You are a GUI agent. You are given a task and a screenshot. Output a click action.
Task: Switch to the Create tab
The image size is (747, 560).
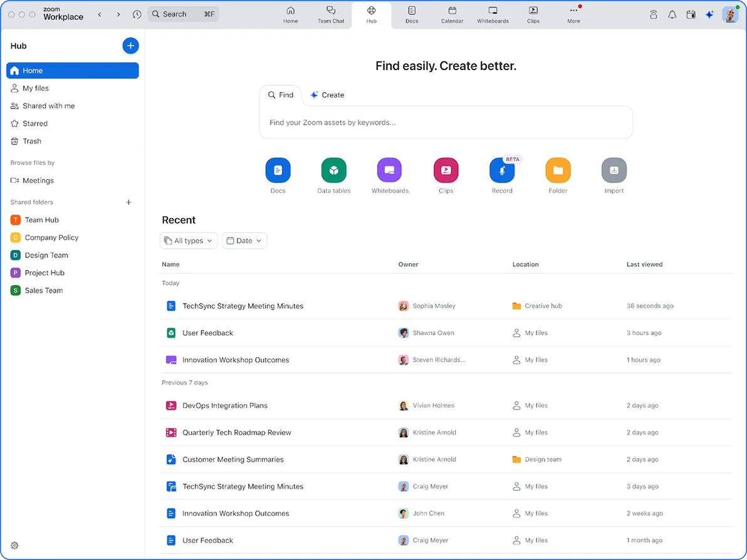pyautogui.click(x=326, y=95)
